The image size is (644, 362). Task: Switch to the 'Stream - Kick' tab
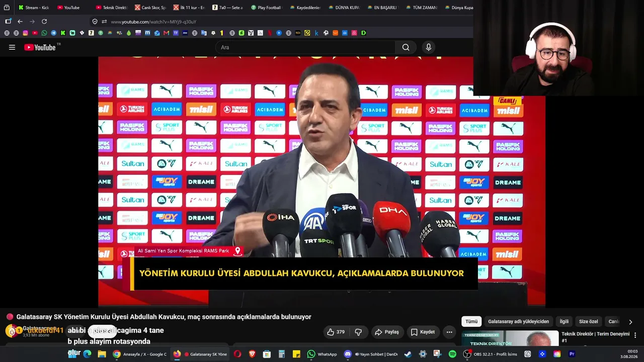(34, 8)
